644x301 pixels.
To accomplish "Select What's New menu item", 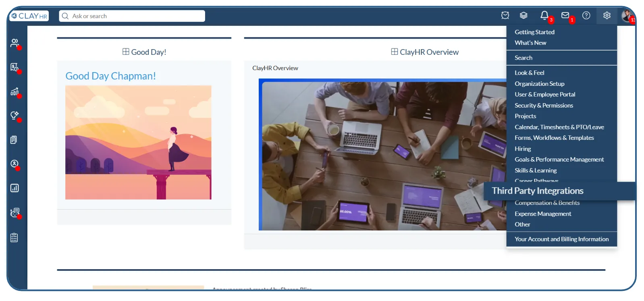I will 530,43.
